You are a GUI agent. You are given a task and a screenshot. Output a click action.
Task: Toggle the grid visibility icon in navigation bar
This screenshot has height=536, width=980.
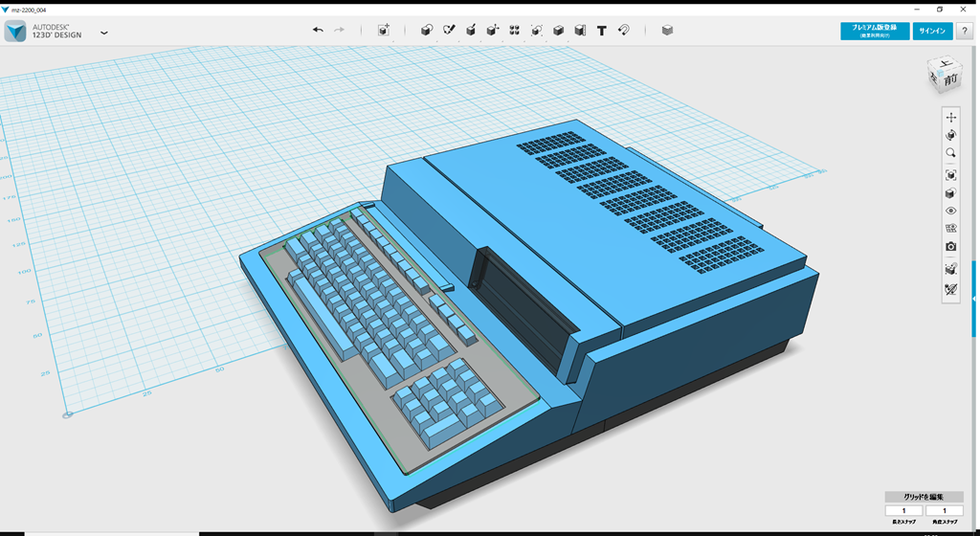tap(950, 229)
